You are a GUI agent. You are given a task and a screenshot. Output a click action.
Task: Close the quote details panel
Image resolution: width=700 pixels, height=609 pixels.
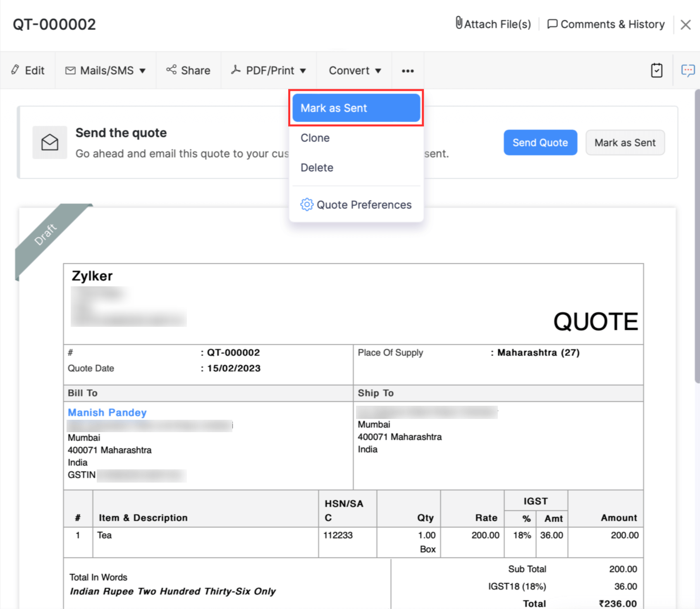686,25
